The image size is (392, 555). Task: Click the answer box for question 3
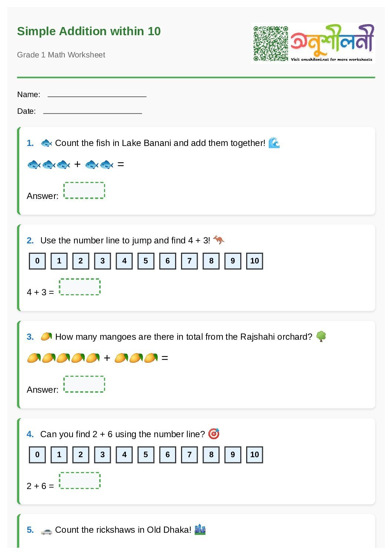[x=84, y=384]
